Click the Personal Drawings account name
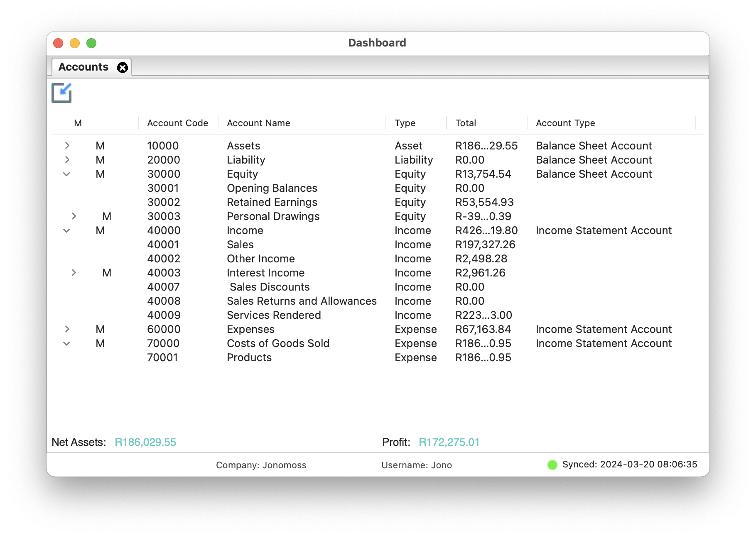 [273, 216]
